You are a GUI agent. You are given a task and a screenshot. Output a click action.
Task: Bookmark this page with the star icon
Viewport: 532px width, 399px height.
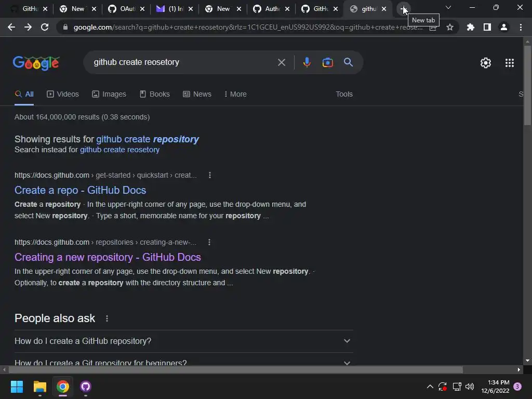pyautogui.click(x=450, y=27)
